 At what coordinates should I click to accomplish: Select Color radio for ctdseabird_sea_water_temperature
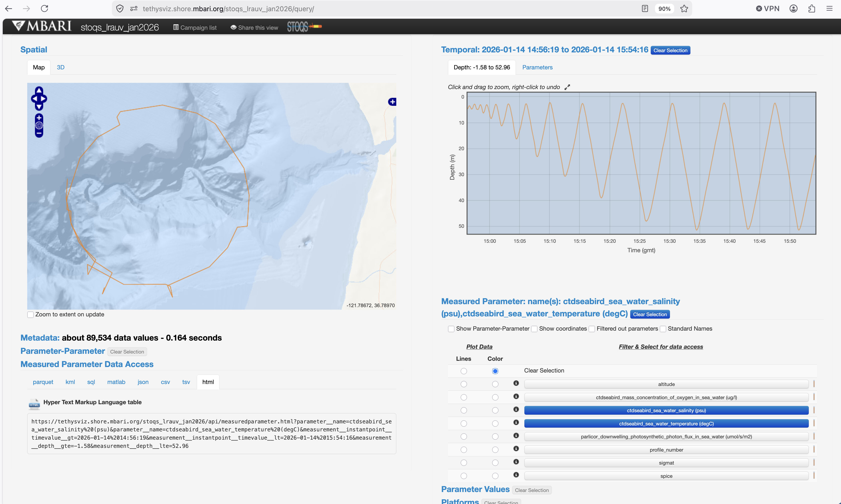pyautogui.click(x=495, y=423)
